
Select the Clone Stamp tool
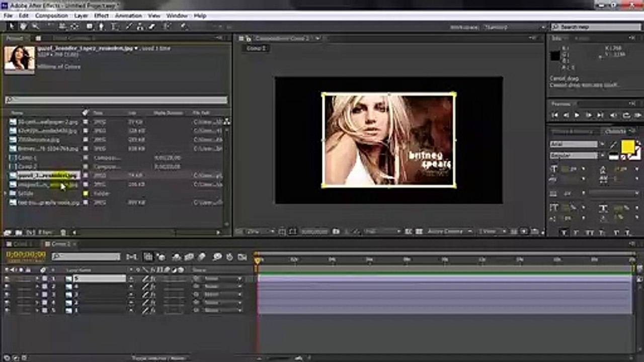click(x=141, y=27)
